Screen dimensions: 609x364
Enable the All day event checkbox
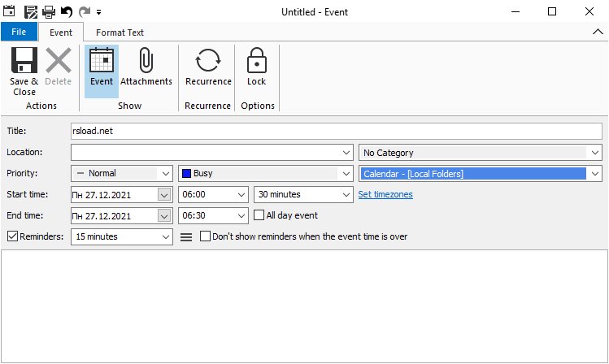click(x=259, y=215)
